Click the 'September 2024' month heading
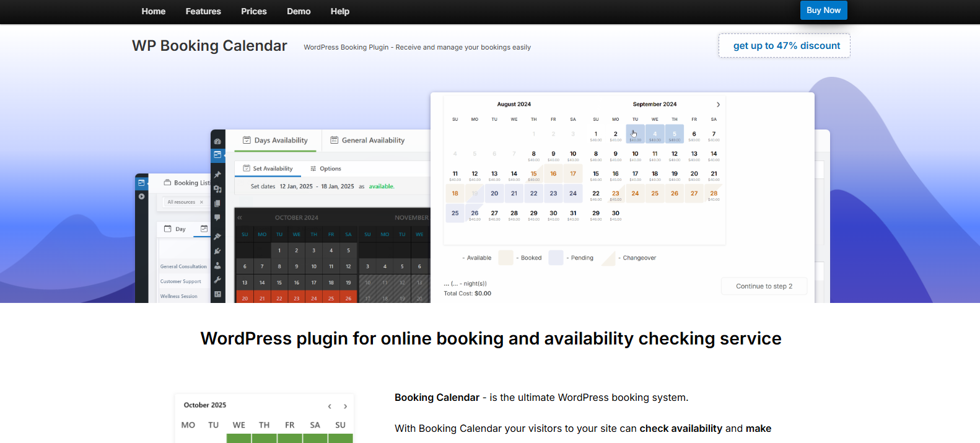Screen dimensions: 980x443 coord(655,104)
